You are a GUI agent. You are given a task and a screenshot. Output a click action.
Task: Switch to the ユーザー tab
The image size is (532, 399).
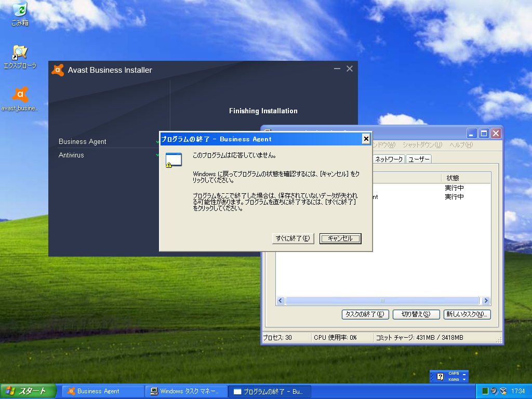tap(419, 159)
